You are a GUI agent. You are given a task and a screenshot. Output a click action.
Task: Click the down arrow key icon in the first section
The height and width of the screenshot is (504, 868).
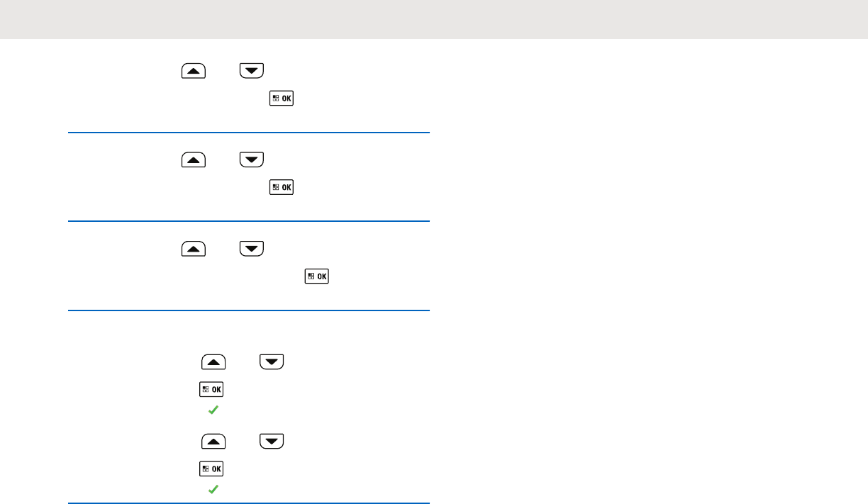pos(252,70)
